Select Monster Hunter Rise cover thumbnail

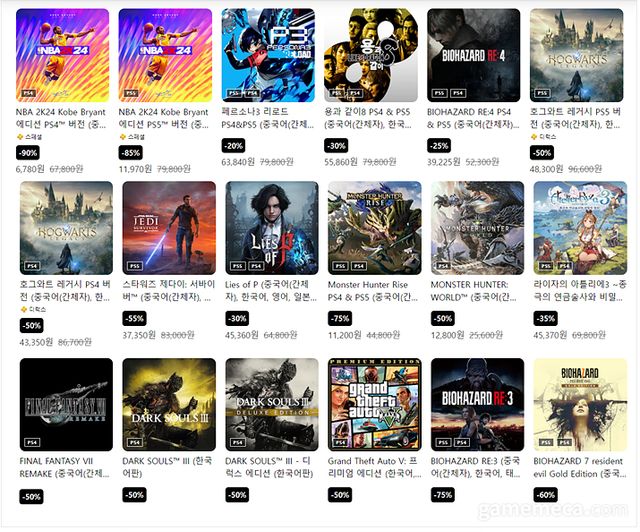click(375, 228)
